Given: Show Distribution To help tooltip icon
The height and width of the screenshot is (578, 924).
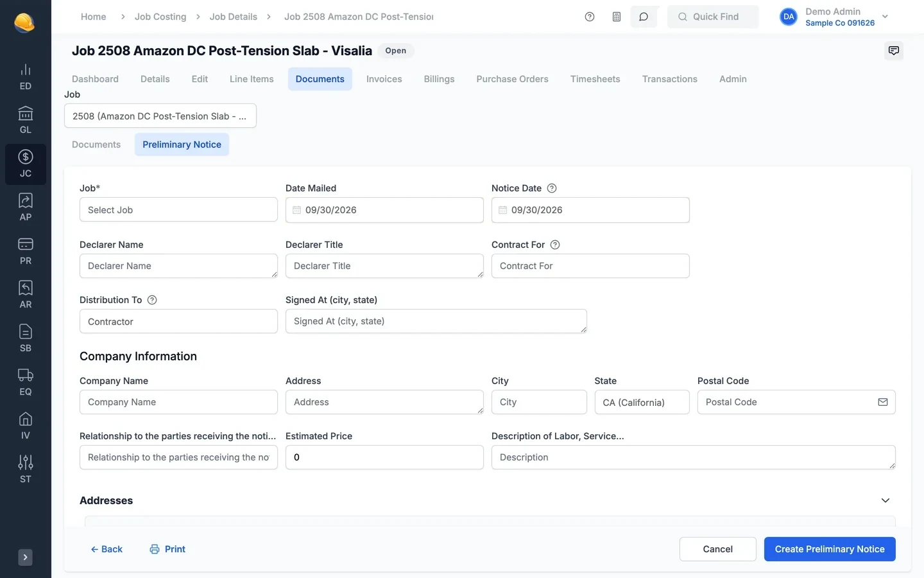Looking at the screenshot, I should coord(152,300).
